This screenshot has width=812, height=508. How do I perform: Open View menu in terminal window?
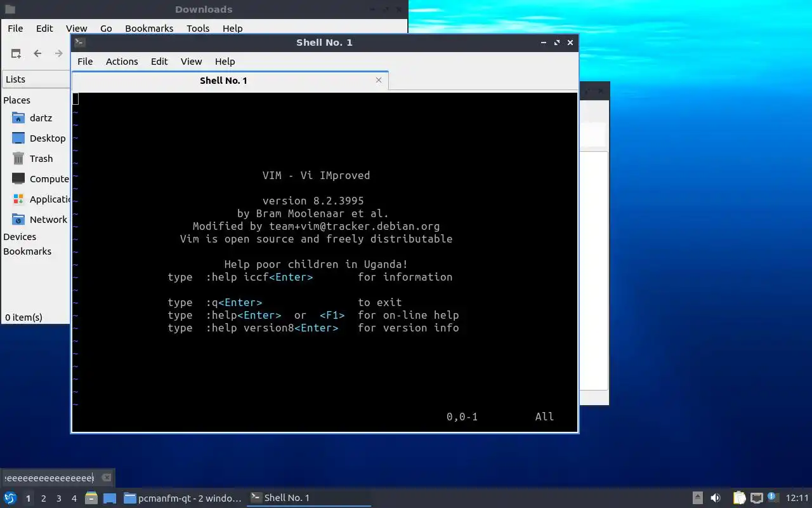(x=191, y=61)
